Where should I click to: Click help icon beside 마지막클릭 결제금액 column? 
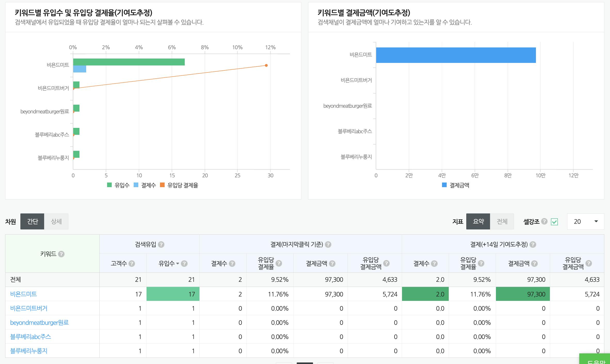[x=332, y=263]
